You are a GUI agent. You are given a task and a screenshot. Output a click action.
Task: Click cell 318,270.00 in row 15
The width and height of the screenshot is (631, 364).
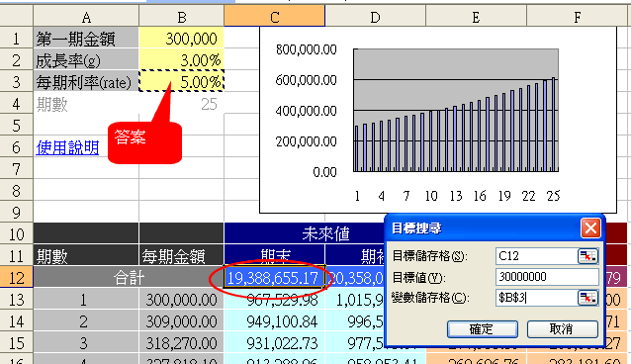click(182, 343)
